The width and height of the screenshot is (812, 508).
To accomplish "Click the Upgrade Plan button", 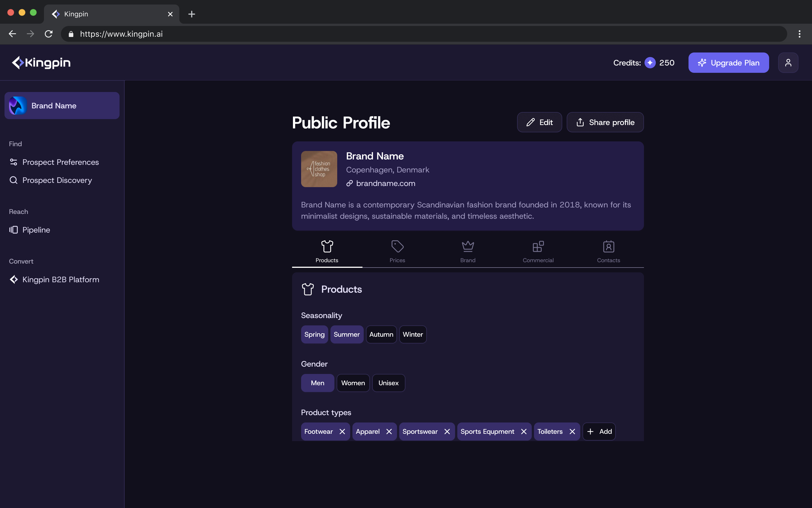I will (x=729, y=62).
